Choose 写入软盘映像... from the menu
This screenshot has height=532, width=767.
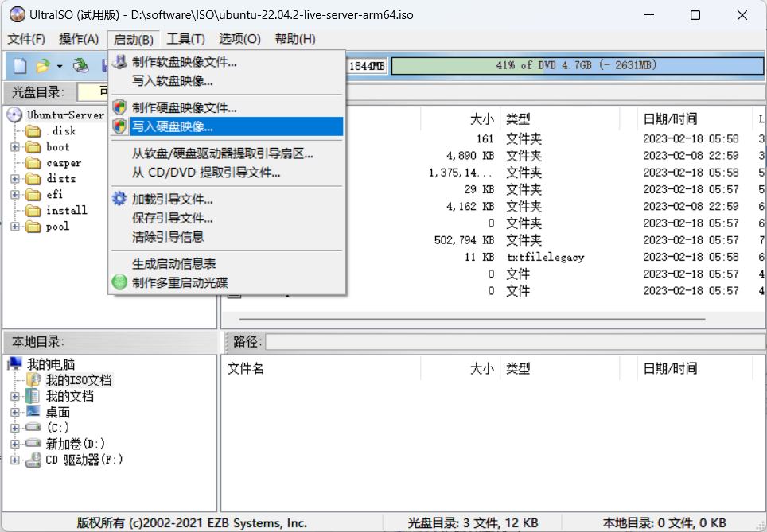(x=227, y=80)
